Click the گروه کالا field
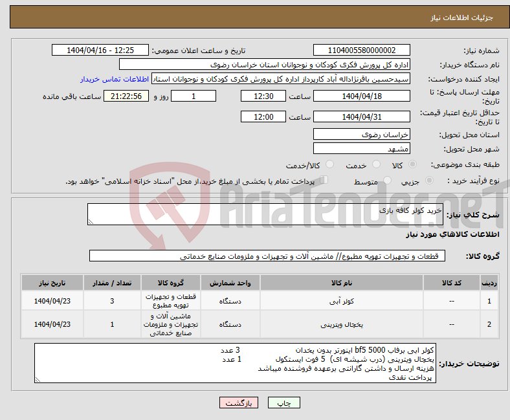The image size is (510, 420). click(x=267, y=256)
